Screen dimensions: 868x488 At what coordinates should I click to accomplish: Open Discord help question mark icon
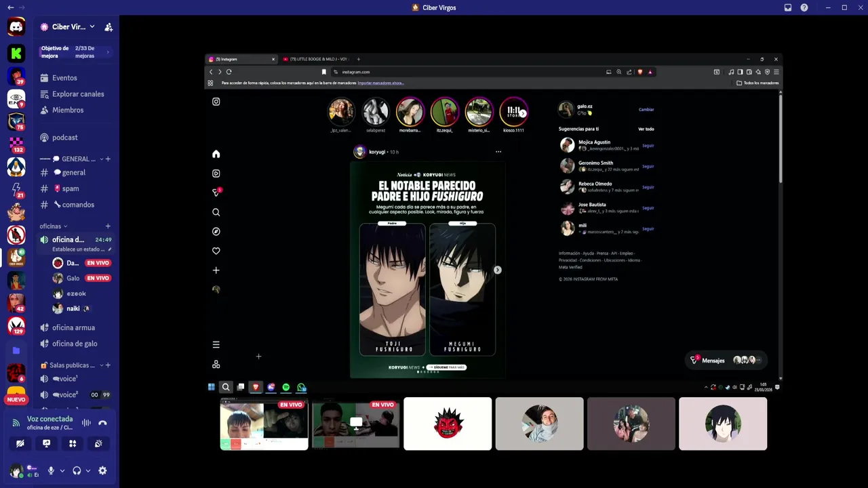[x=804, y=7]
